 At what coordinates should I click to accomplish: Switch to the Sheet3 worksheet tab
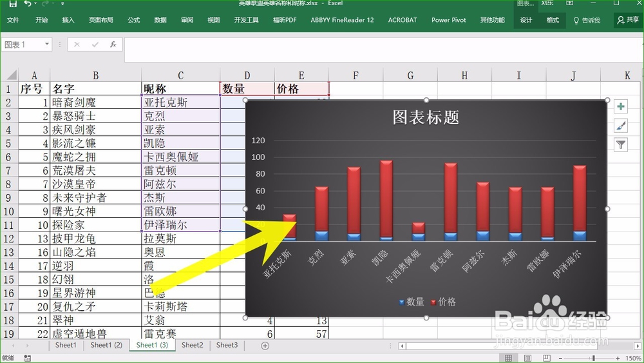(x=227, y=345)
